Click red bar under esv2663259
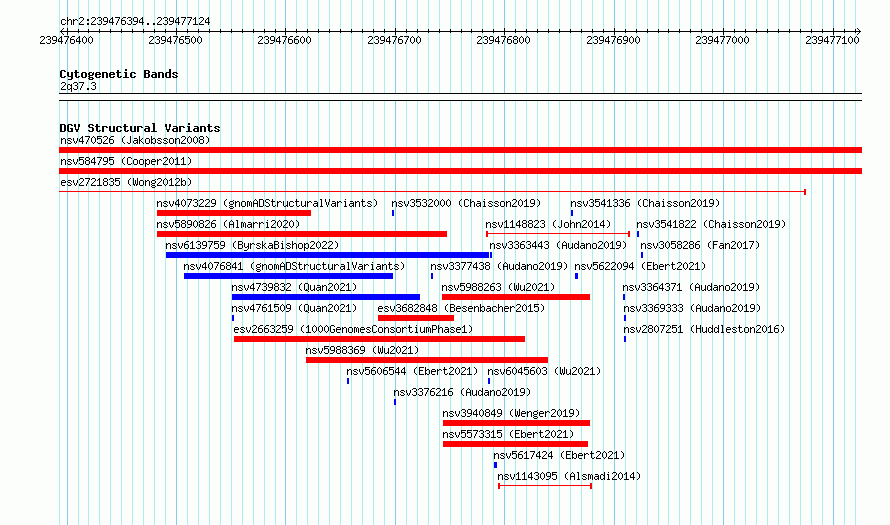Screen dimensions: 890x525 point(379,339)
